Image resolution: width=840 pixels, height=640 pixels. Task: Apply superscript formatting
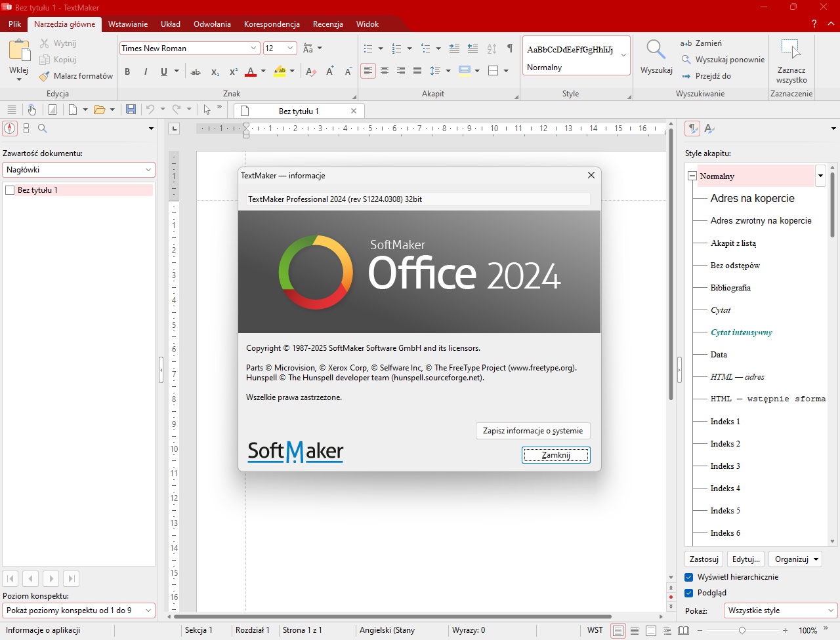[233, 71]
